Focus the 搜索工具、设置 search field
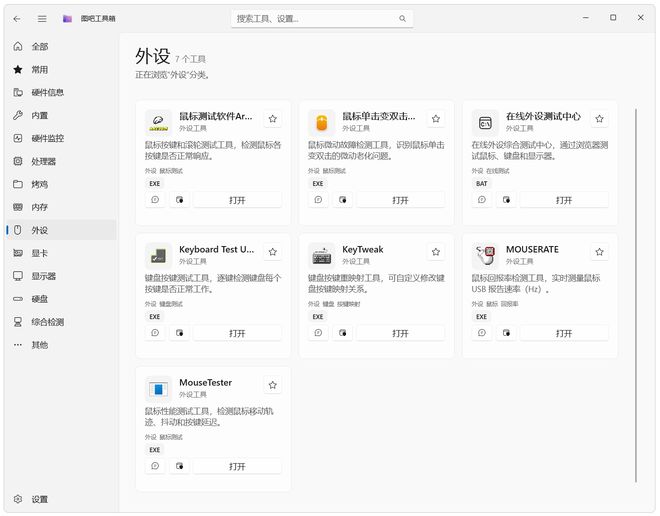 tap(322, 19)
